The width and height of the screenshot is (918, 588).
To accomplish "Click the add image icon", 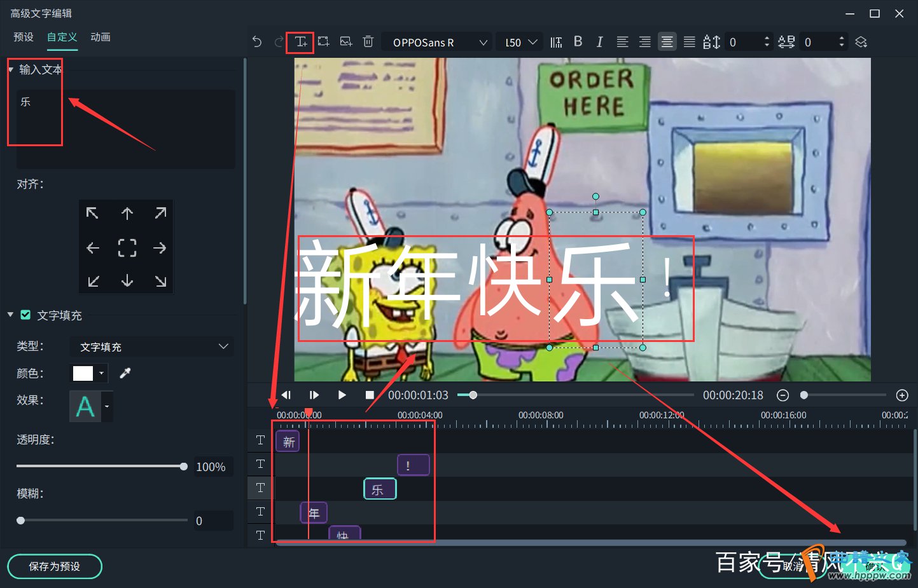I will [345, 42].
